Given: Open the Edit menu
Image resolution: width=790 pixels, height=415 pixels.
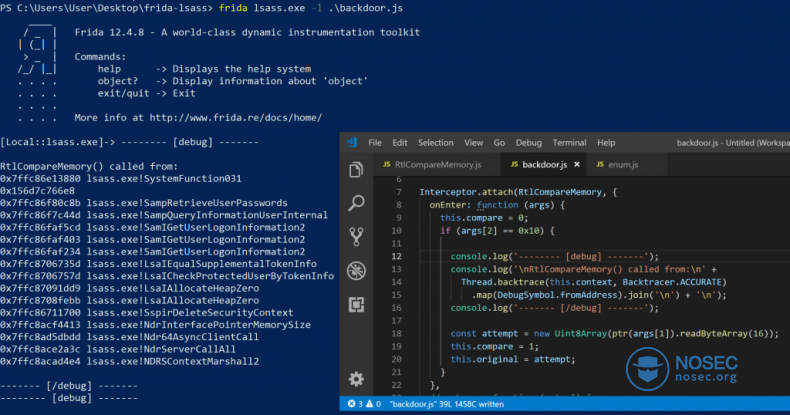Looking at the screenshot, I should (x=400, y=143).
